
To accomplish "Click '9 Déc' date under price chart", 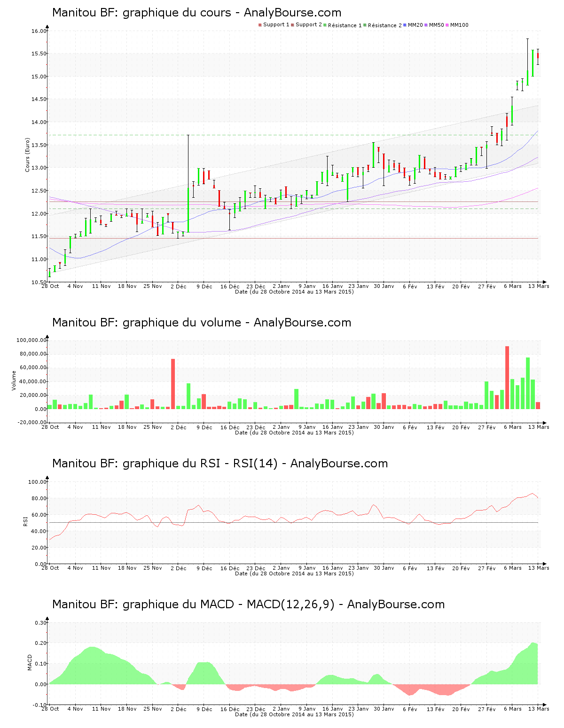I will [204, 287].
